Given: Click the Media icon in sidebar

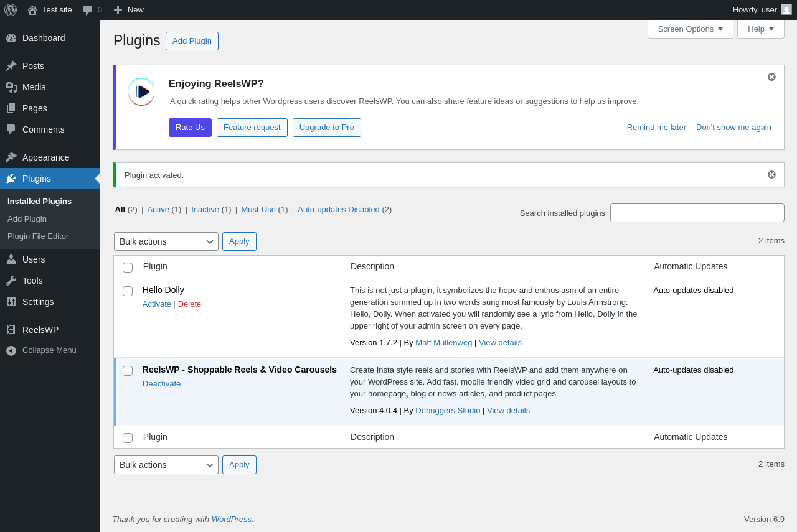Looking at the screenshot, I should click(11, 87).
